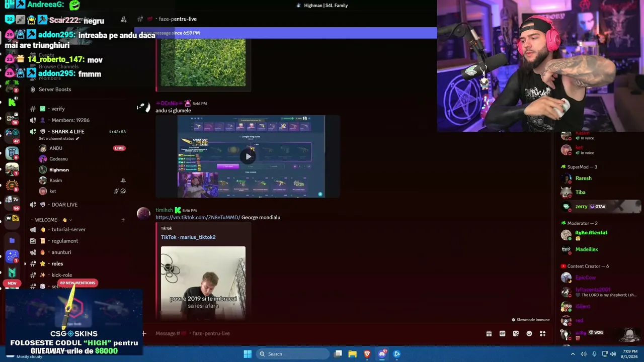Jump to 89 new mentions
This screenshot has width=644, height=362.
pyautogui.click(x=77, y=283)
